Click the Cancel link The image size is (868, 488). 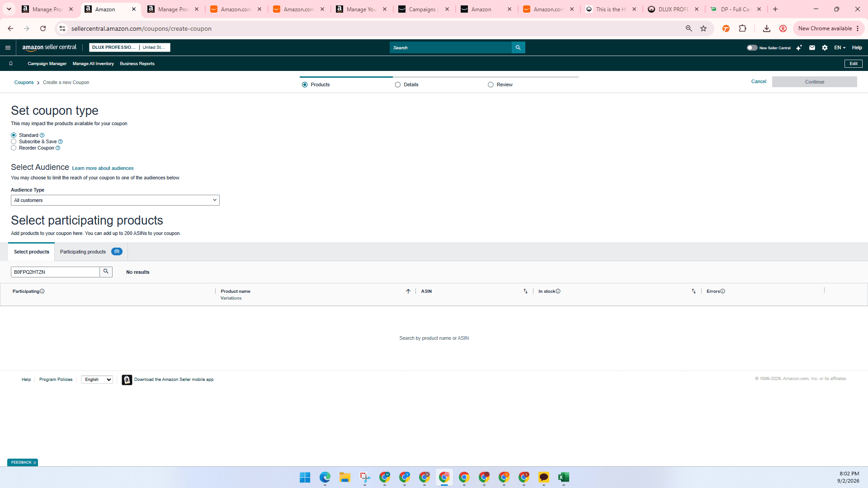(759, 82)
